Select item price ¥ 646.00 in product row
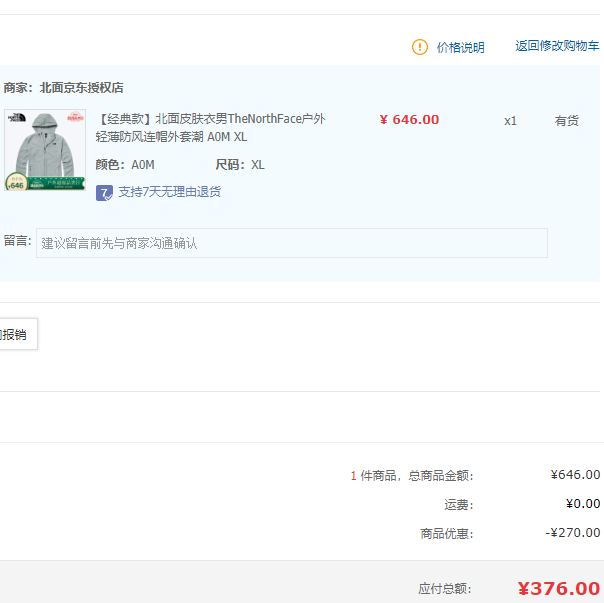 tap(409, 120)
